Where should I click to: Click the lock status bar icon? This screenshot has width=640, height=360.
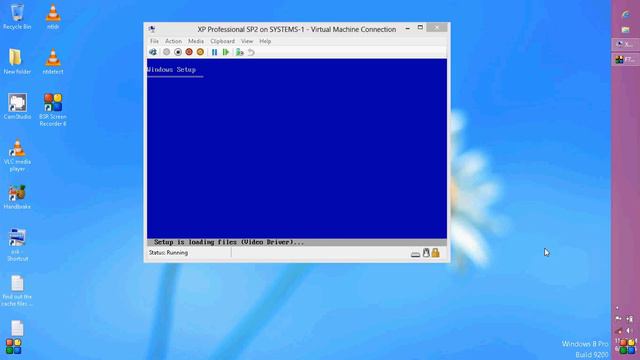[x=436, y=253]
